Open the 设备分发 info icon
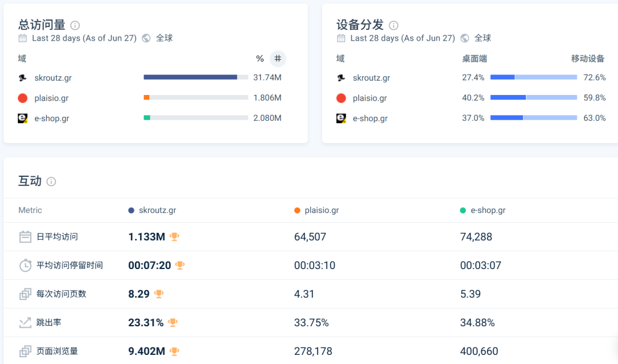Screen dimensions: 618x364 [393, 26]
